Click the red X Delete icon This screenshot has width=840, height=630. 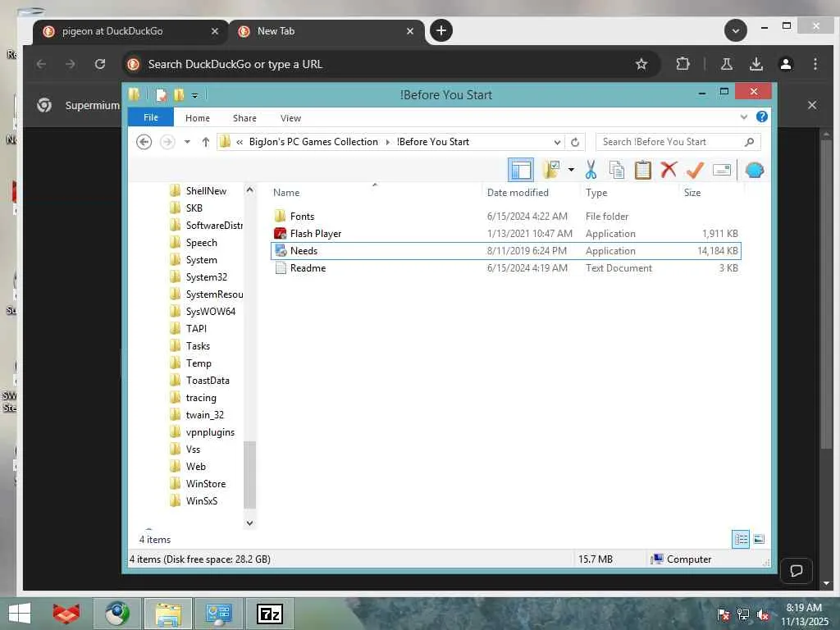pyautogui.click(x=669, y=170)
